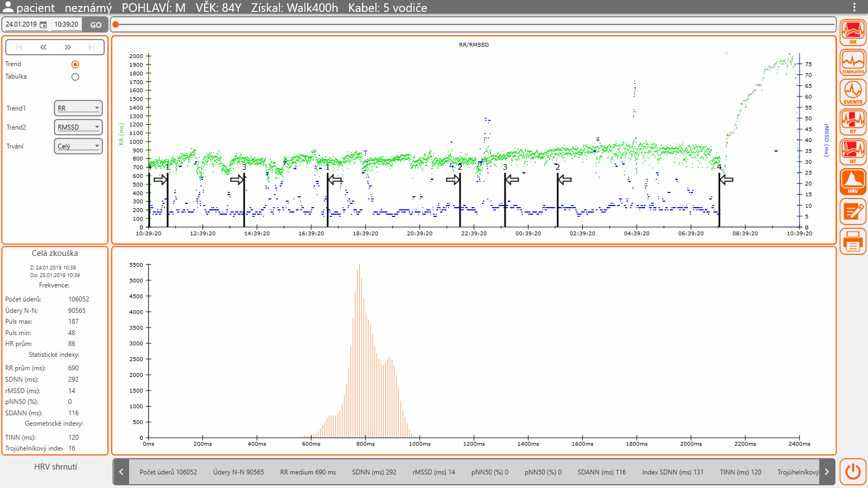Click the Puls max value 187
This screenshot has height=488, width=868.
(73, 322)
